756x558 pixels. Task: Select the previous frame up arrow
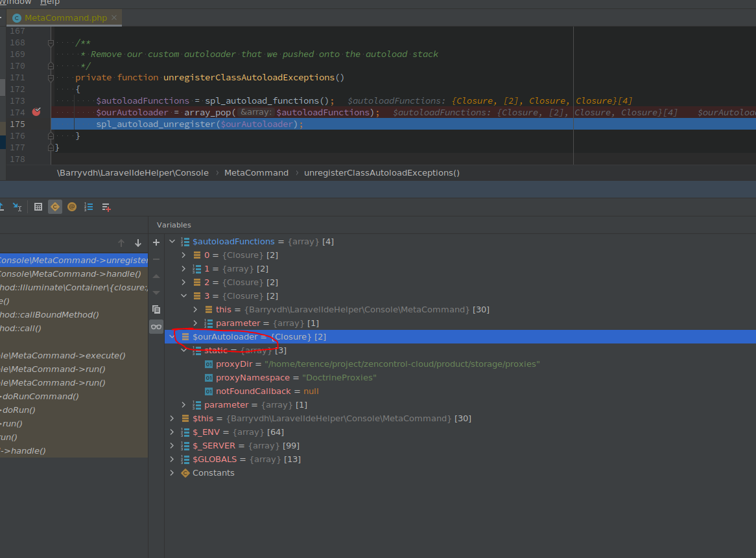click(121, 243)
